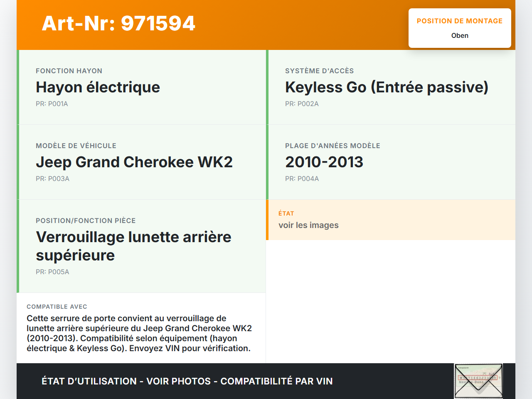Select the compatibility description paragraph
Viewport: 532px width, 399px height.
[x=139, y=333]
